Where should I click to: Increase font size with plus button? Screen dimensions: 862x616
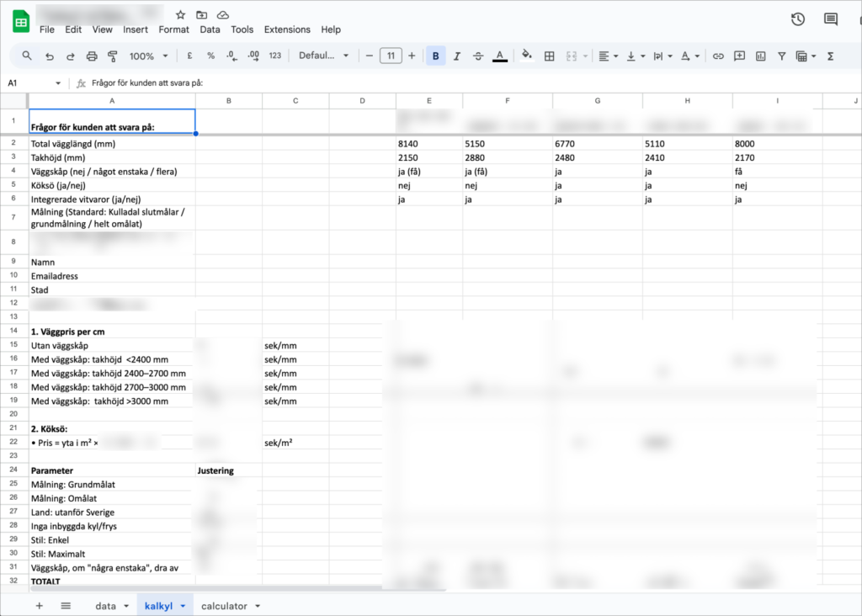point(412,56)
